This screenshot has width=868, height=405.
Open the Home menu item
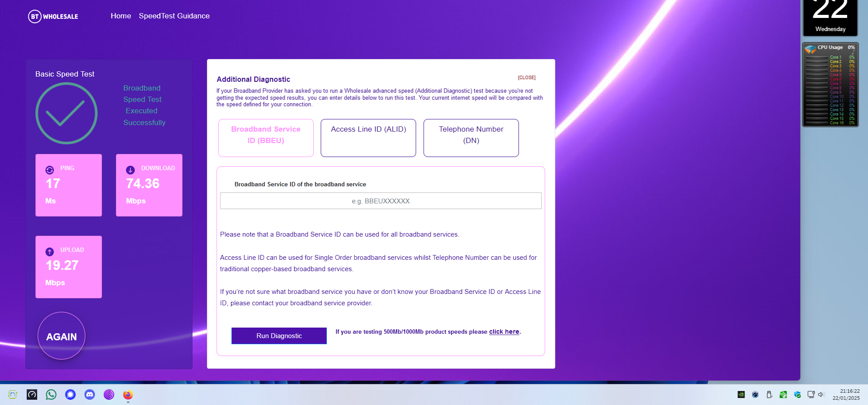pyautogui.click(x=121, y=16)
